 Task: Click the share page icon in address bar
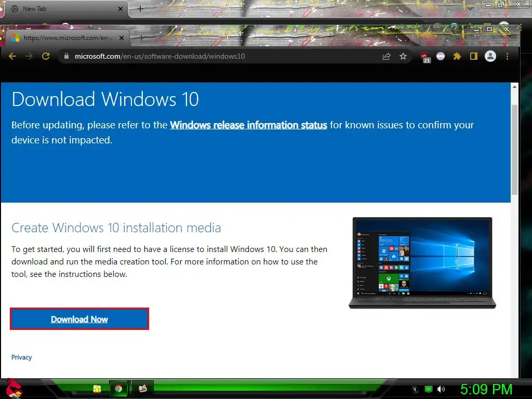(387, 56)
